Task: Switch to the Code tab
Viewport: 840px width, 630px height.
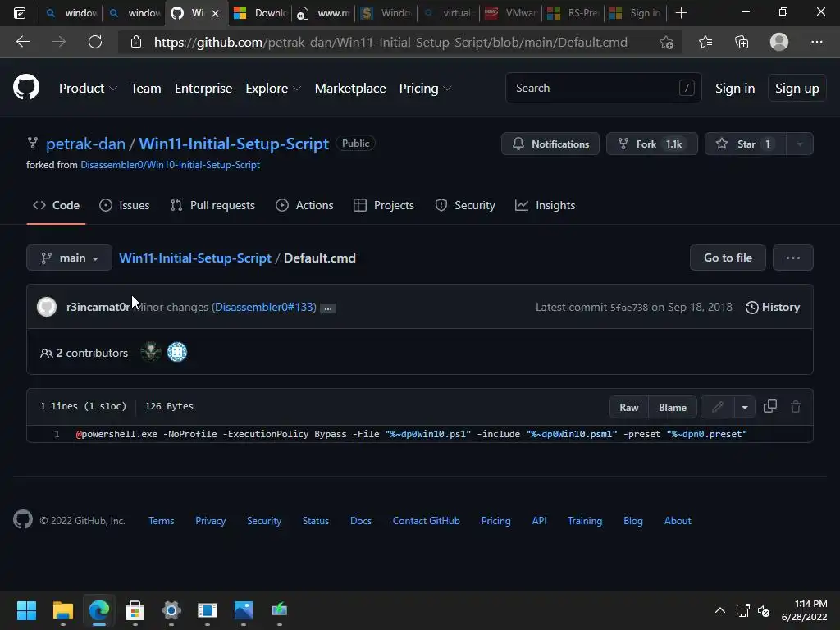Action: pyautogui.click(x=56, y=205)
